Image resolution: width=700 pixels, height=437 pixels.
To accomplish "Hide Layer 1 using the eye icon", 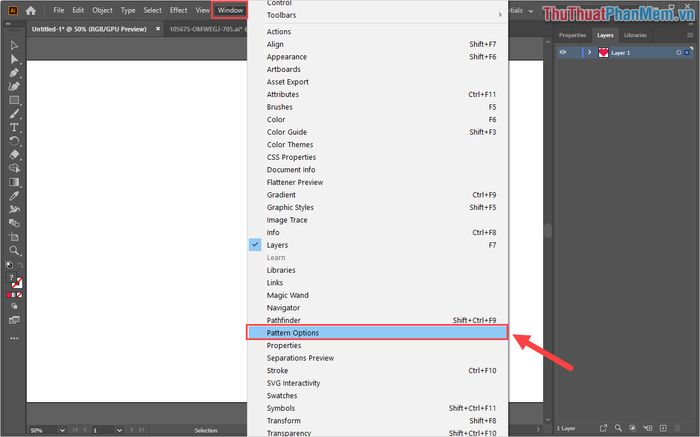I will (563, 52).
